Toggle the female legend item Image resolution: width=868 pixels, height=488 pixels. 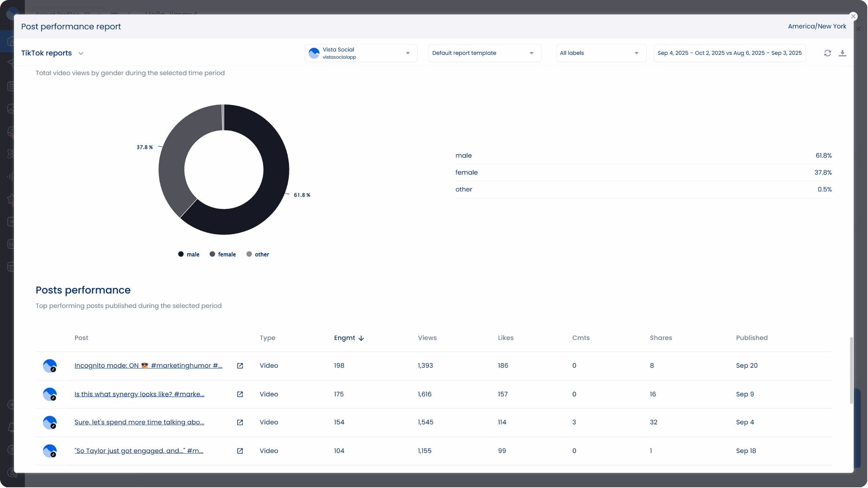point(223,254)
